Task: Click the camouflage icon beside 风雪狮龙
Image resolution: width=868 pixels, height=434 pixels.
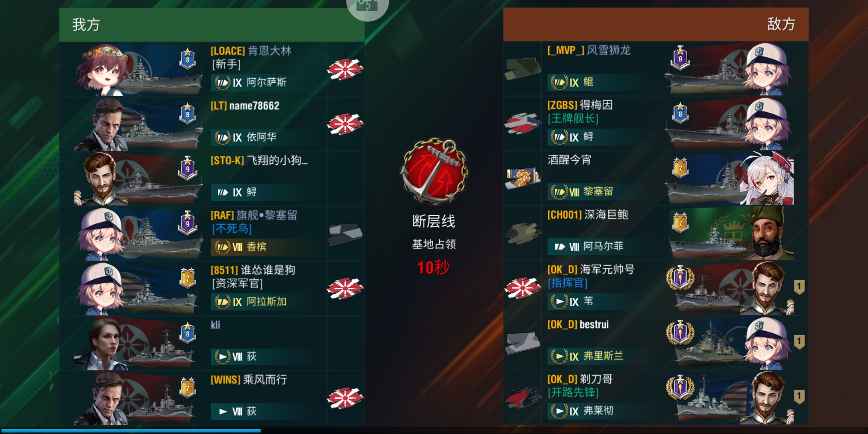Action: [522, 69]
